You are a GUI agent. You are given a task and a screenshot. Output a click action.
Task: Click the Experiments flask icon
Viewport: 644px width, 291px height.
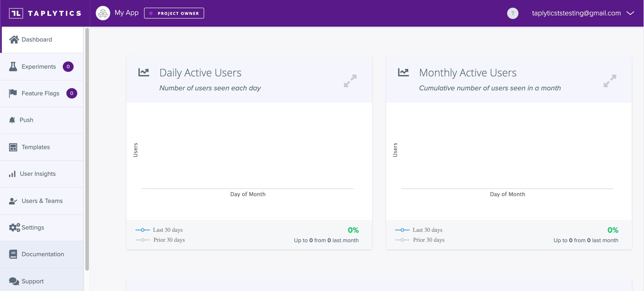[x=13, y=67]
